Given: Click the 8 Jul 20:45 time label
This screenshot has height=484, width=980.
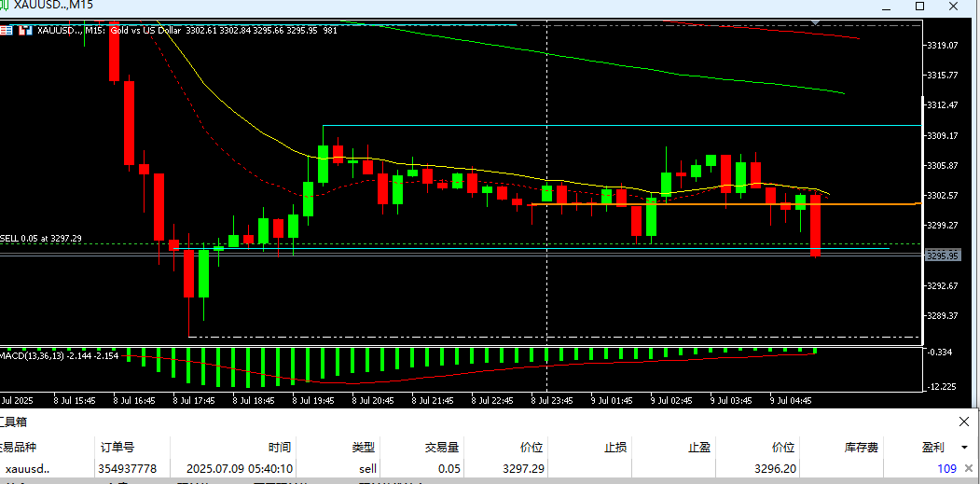Looking at the screenshot, I should click(373, 400).
